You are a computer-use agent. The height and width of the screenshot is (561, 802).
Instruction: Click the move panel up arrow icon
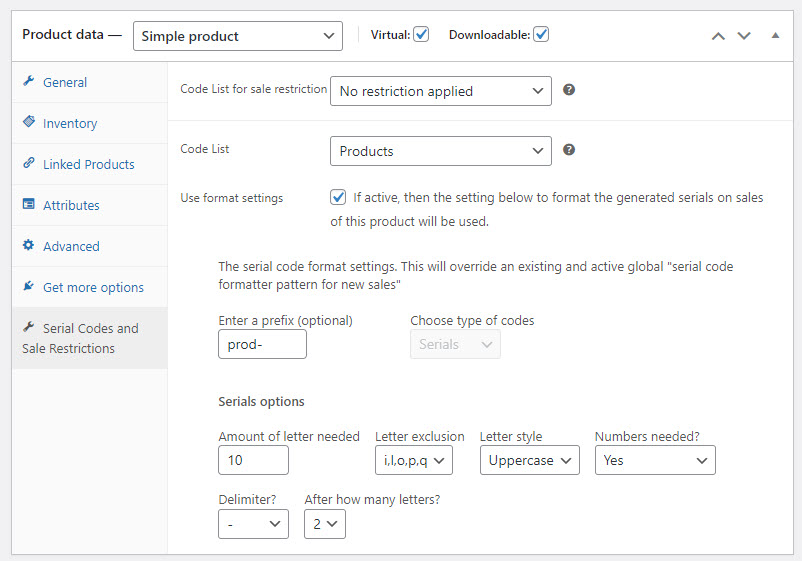tap(718, 35)
